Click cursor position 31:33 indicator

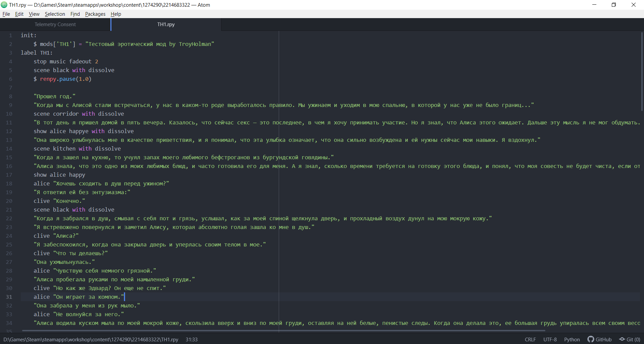point(191,339)
